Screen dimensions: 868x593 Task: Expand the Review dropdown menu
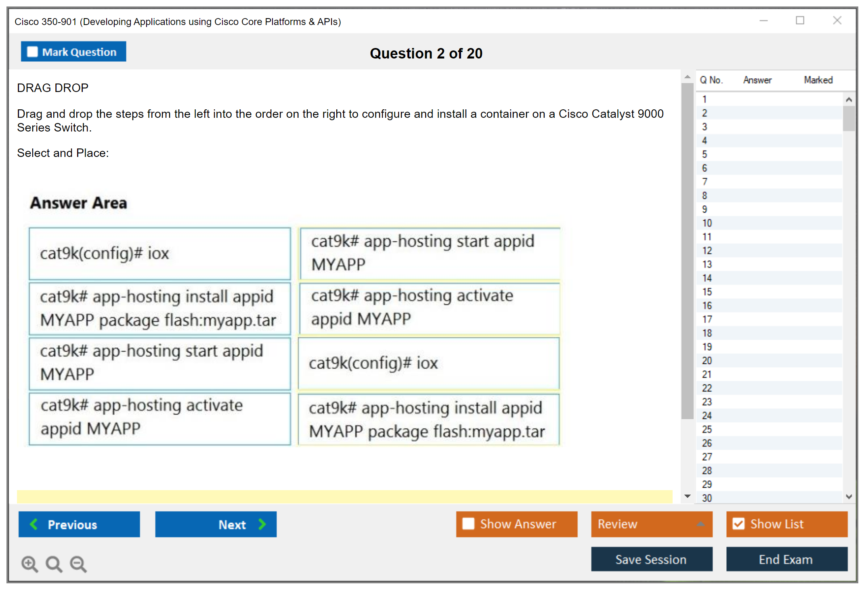(700, 524)
